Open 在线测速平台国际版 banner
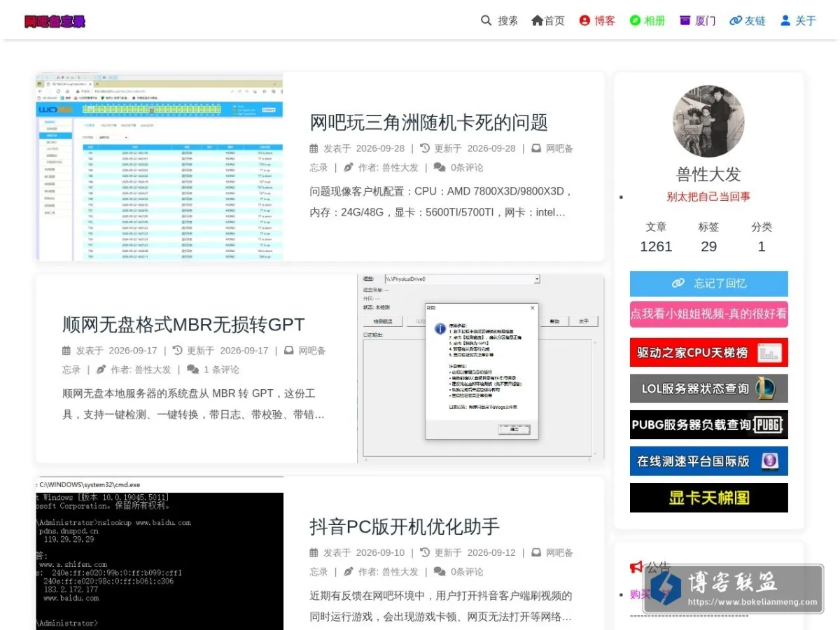840x630 pixels. click(708, 461)
